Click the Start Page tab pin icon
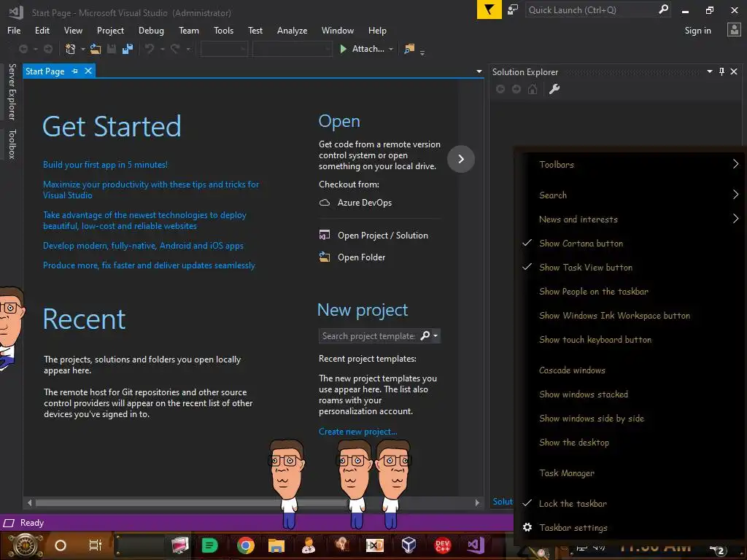This screenshot has height=560, width=747. (75, 71)
